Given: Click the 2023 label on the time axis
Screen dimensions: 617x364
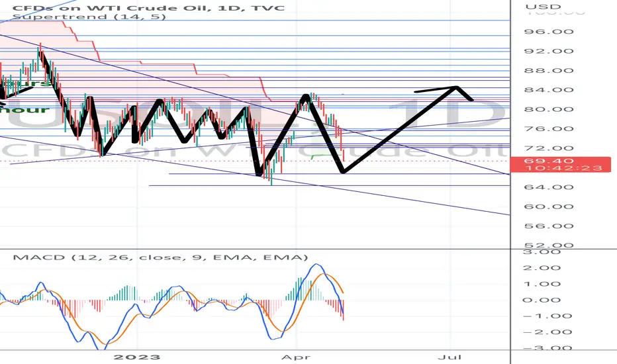Looking at the screenshot, I should tap(137, 357).
